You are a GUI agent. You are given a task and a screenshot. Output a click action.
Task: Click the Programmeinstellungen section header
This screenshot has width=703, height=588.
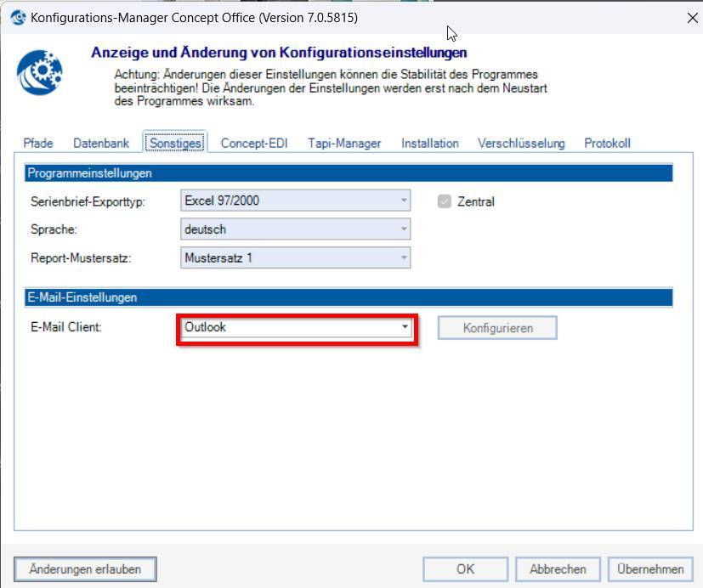coord(349,173)
